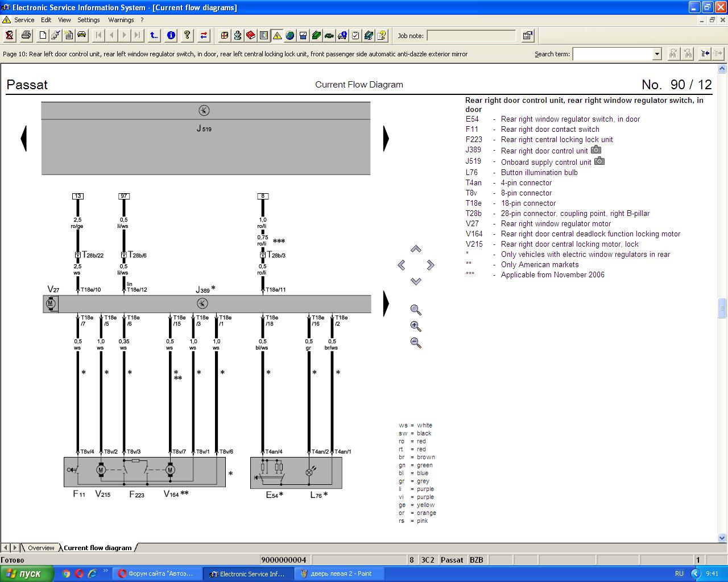Click the clipboard checkmark icon in toolbar
728x582 pixels.
355,35
